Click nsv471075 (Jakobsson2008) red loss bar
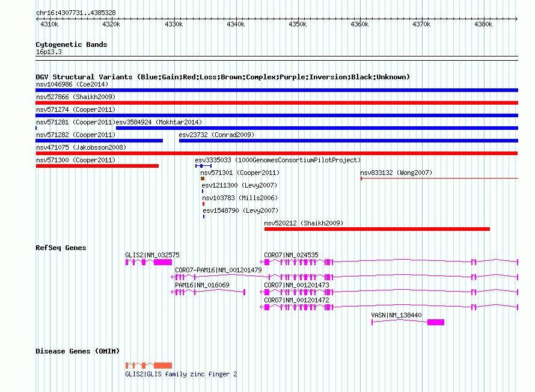Image resolution: width=535 pixels, height=392 pixels. point(277,153)
